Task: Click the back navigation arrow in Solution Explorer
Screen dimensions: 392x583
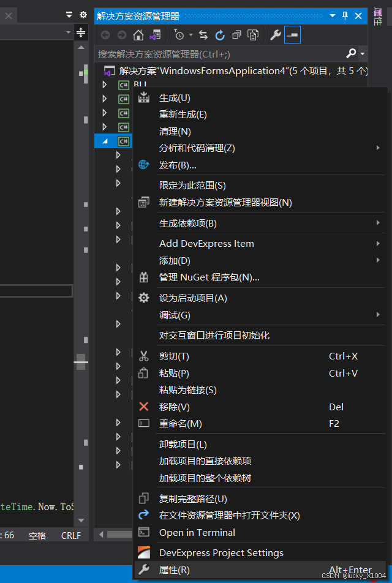Action: tap(105, 35)
